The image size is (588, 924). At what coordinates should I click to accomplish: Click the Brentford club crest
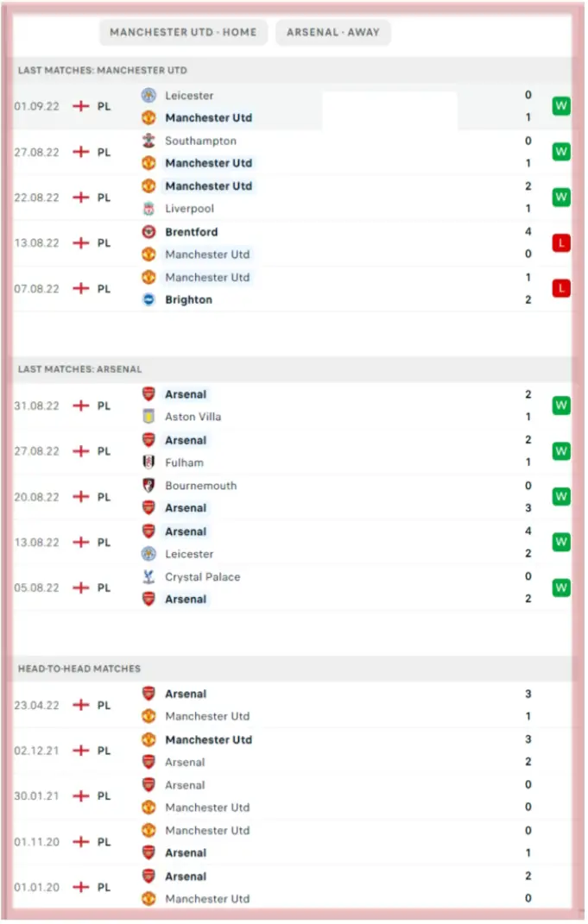click(x=149, y=232)
